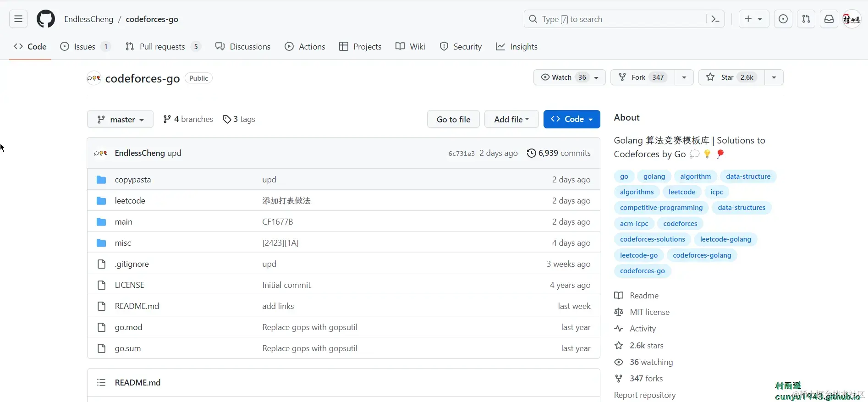Open the go.sum file name link
Viewport: 868px width, 402px height.
[x=128, y=348]
